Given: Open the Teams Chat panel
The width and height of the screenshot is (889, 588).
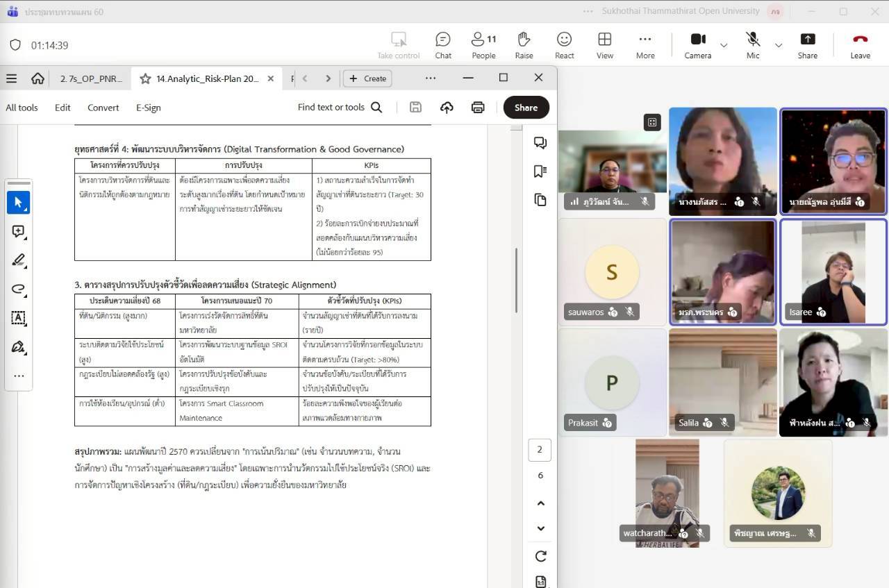Looking at the screenshot, I should (442, 45).
